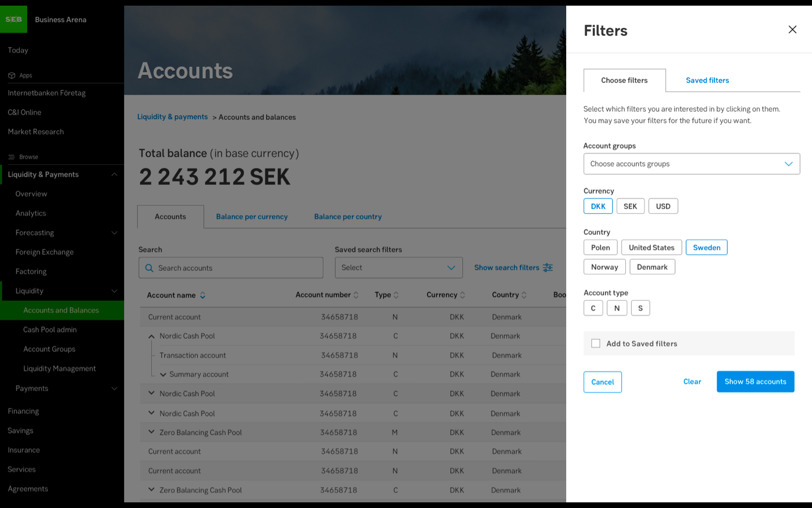Image resolution: width=812 pixels, height=508 pixels.
Task: Click the Clear filters link
Action: tap(692, 382)
